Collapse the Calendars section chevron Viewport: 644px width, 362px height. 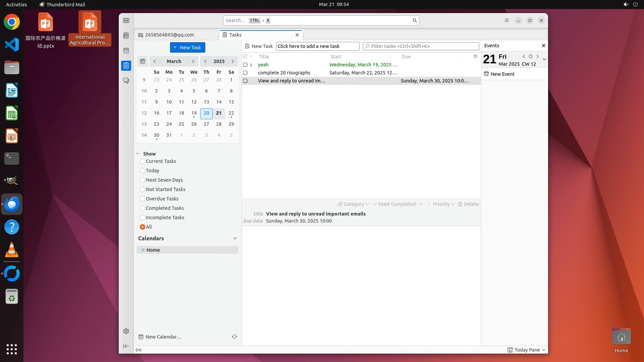click(235, 238)
